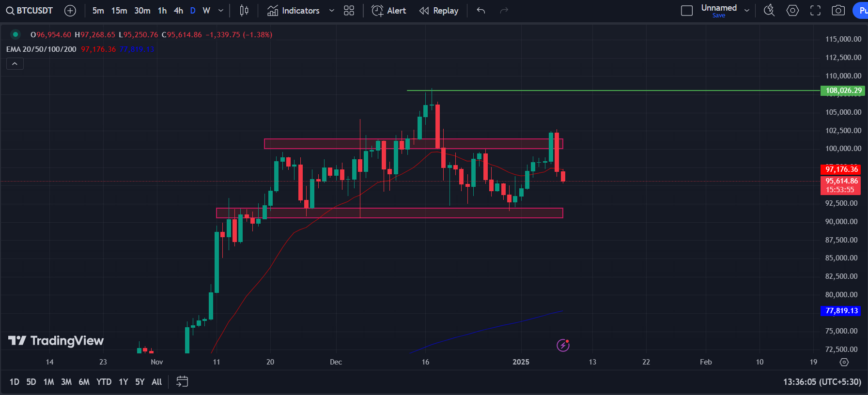Set date range to 1M

(48, 382)
